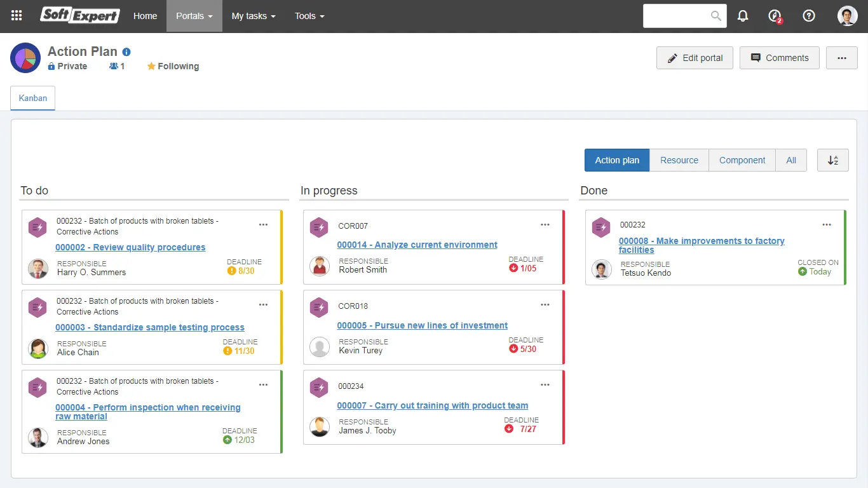Switch the filter to Resource
The width and height of the screenshot is (868, 488).
[x=679, y=160]
